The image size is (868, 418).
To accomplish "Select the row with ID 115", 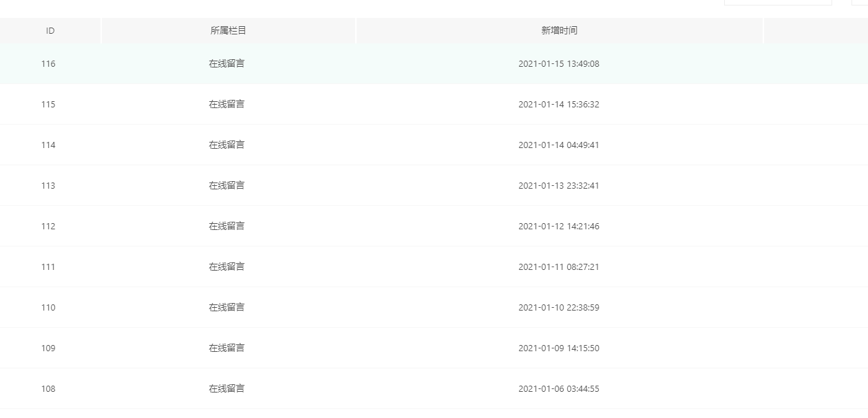I will click(x=434, y=105).
